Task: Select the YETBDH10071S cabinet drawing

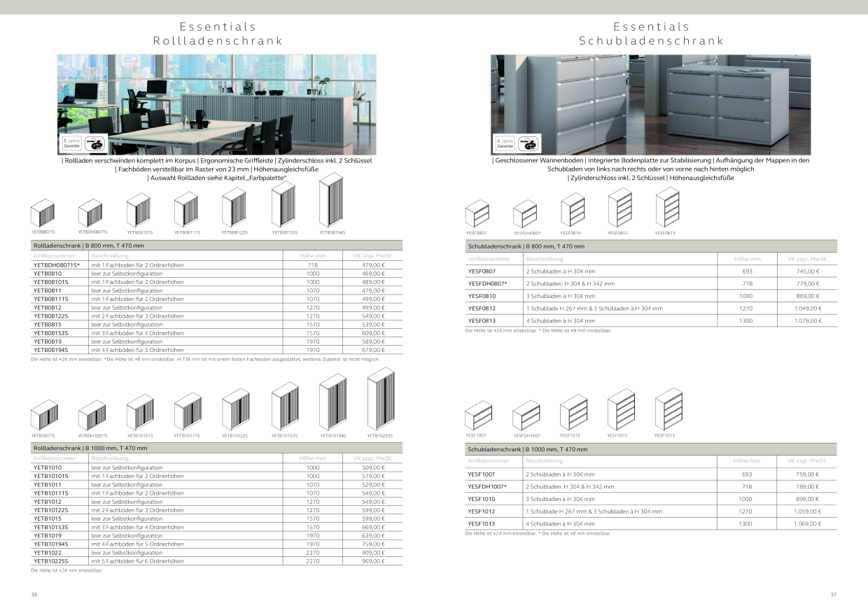Action: pos(92,415)
